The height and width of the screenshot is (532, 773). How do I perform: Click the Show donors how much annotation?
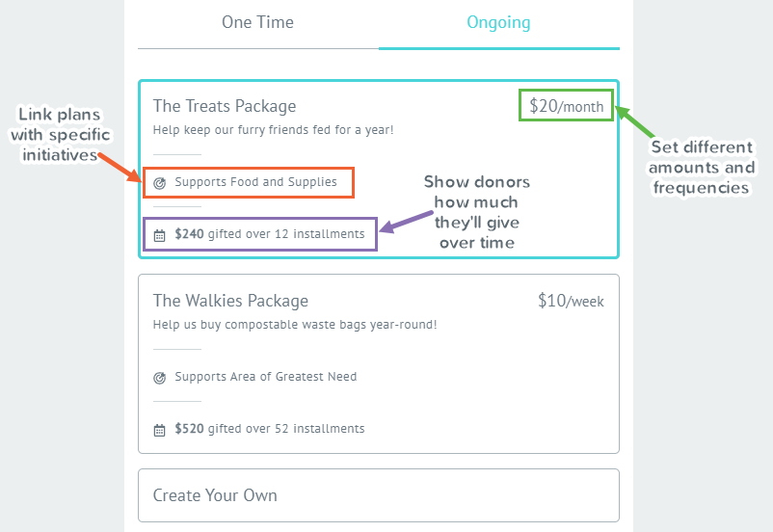click(477, 212)
